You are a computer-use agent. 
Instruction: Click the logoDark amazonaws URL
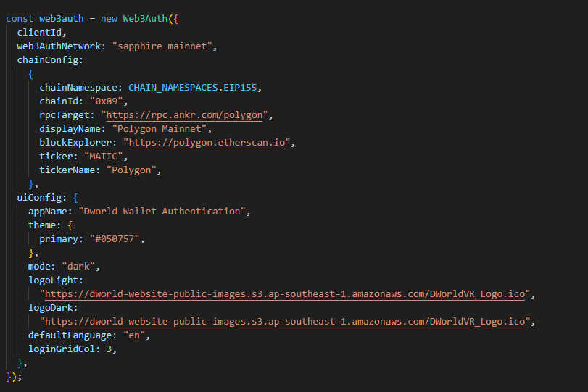pos(285,322)
